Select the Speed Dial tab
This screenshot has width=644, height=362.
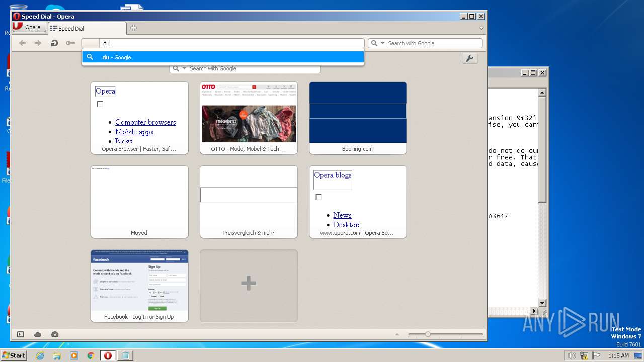pyautogui.click(x=87, y=29)
